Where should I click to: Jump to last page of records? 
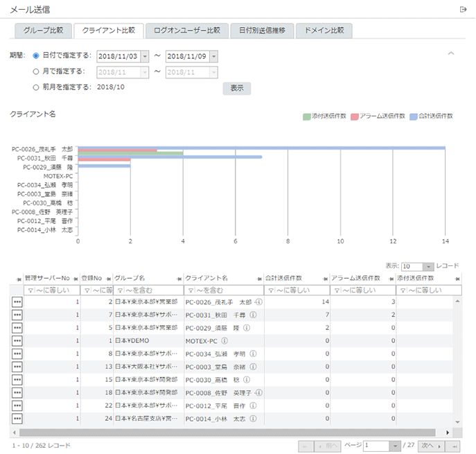(x=454, y=446)
